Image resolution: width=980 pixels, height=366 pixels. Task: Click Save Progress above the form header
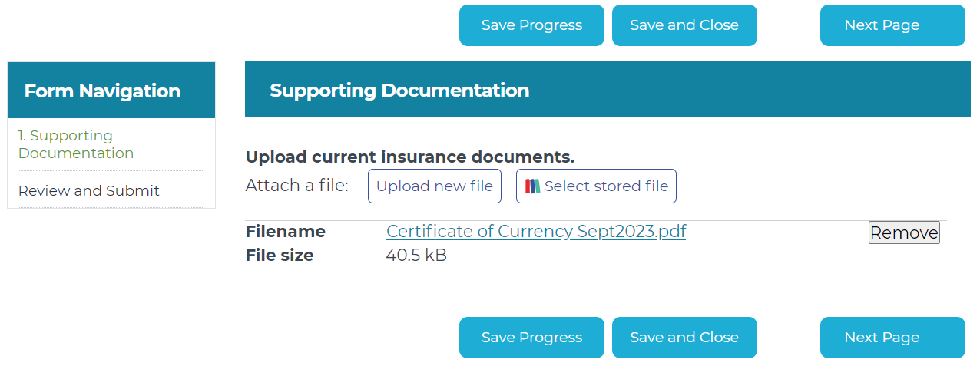point(531,25)
